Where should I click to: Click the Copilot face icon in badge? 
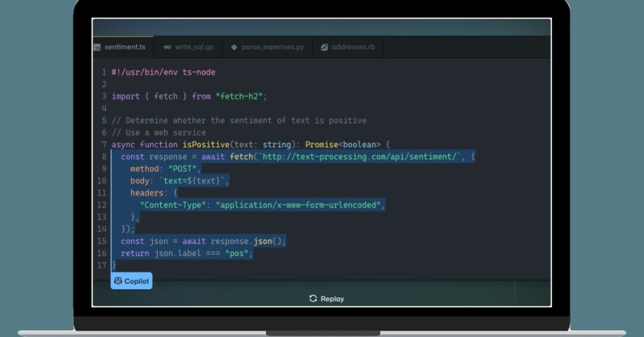(118, 281)
